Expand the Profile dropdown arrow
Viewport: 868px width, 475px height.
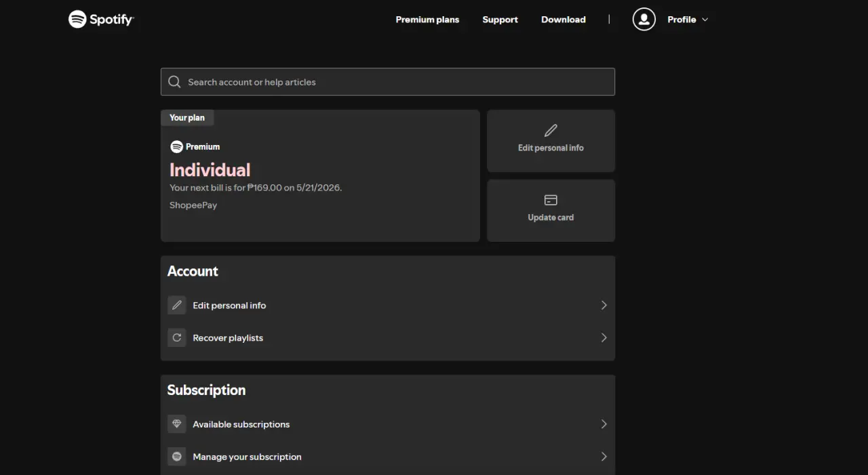coord(705,20)
